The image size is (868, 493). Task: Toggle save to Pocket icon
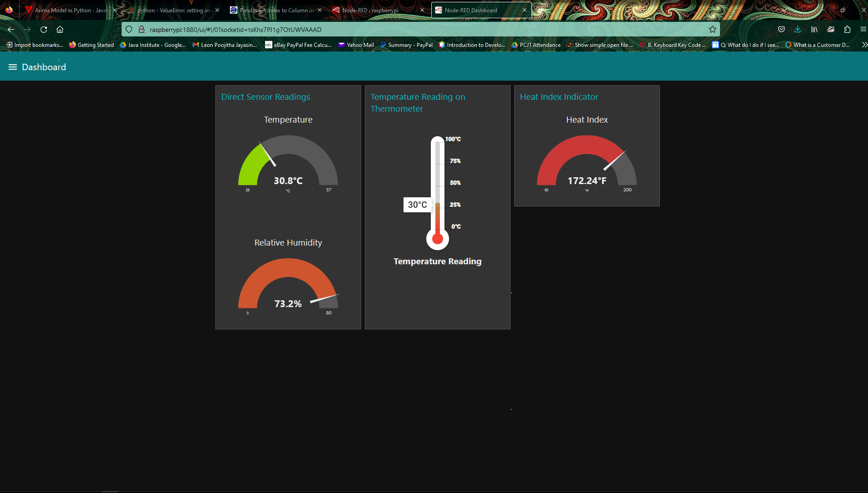click(x=782, y=29)
